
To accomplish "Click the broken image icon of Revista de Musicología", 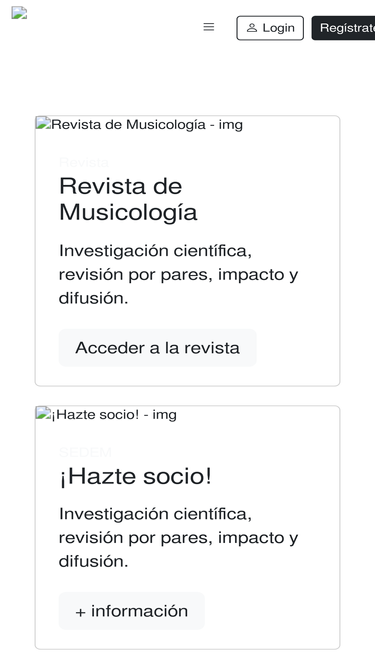I will pyautogui.click(x=43, y=124).
